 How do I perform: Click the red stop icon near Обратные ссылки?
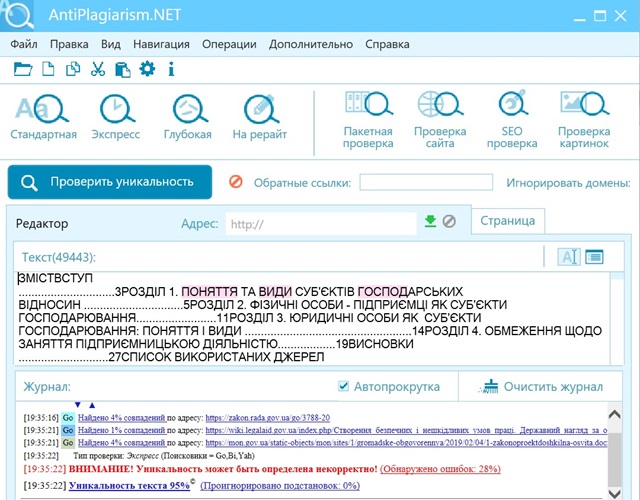point(236,181)
